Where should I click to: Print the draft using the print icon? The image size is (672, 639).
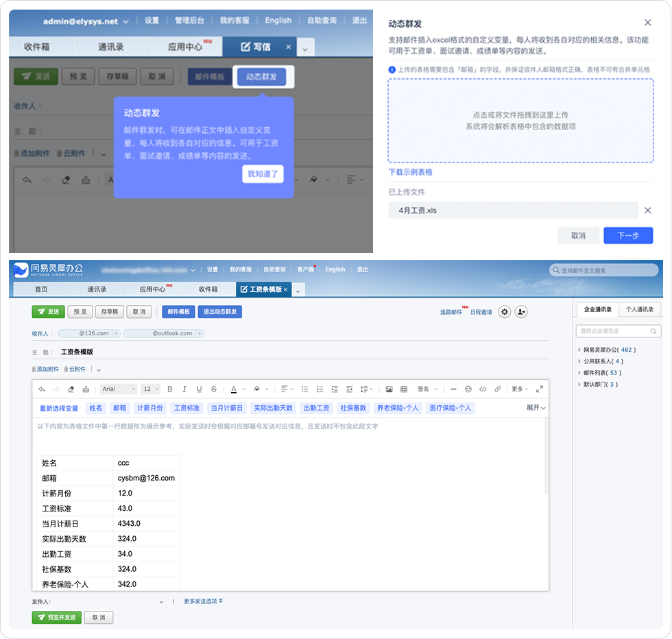pos(86,389)
